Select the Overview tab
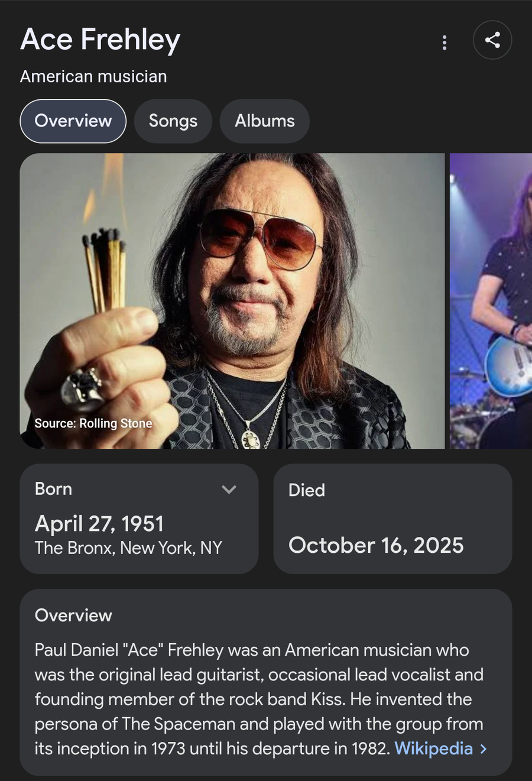The width and height of the screenshot is (532, 781). click(x=73, y=121)
